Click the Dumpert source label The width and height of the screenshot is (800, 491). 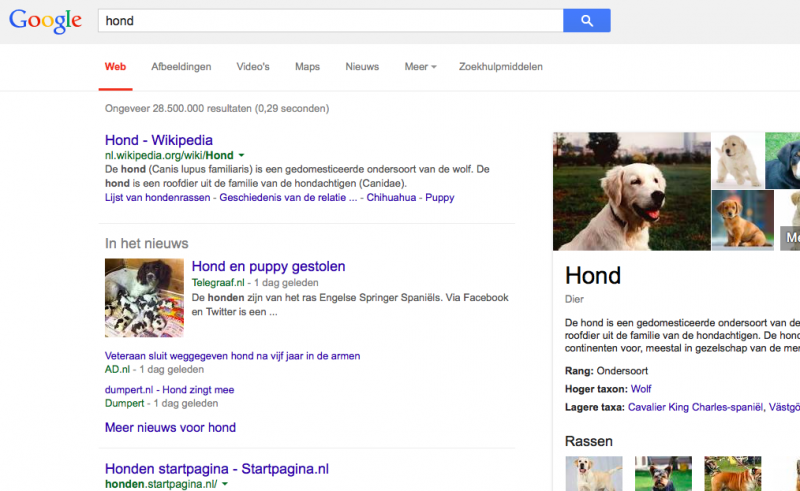124,404
